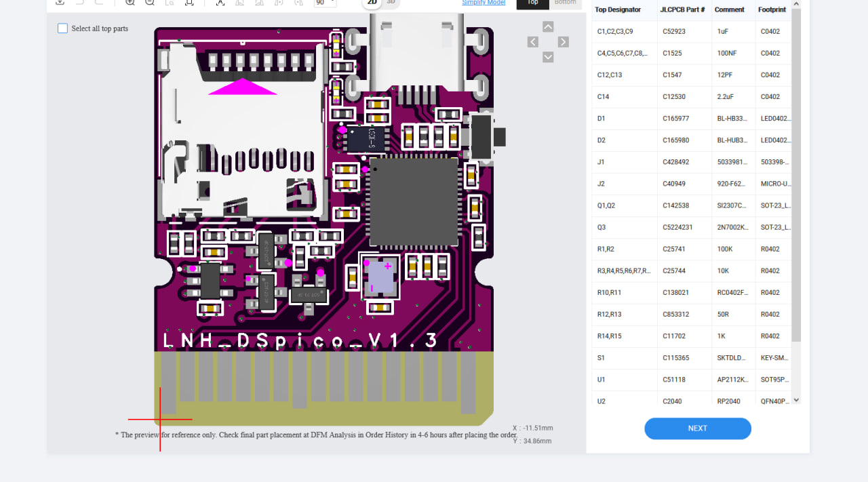
Task: Switch the preview to 2D mode
Action: pyautogui.click(x=372, y=3)
